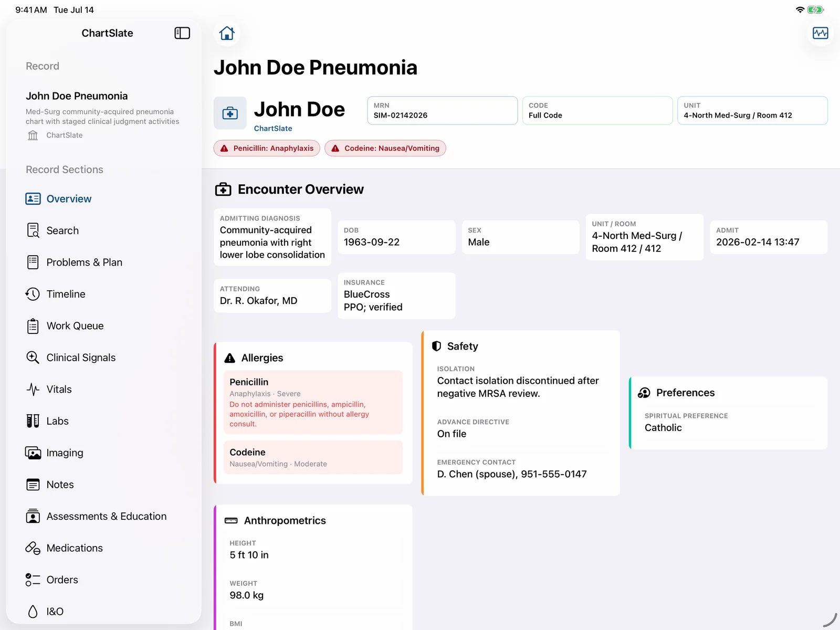The width and height of the screenshot is (840, 630).
Task: Click the DOB value 1963-09-22
Action: click(x=372, y=242)
